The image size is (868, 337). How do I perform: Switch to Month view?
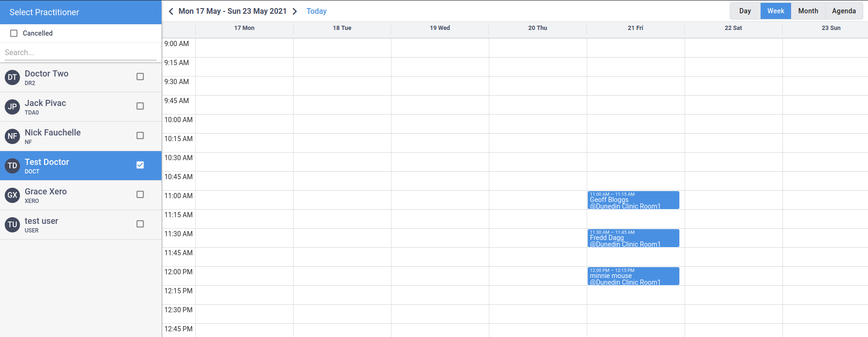pyautogui.click(x=808, y=11)
